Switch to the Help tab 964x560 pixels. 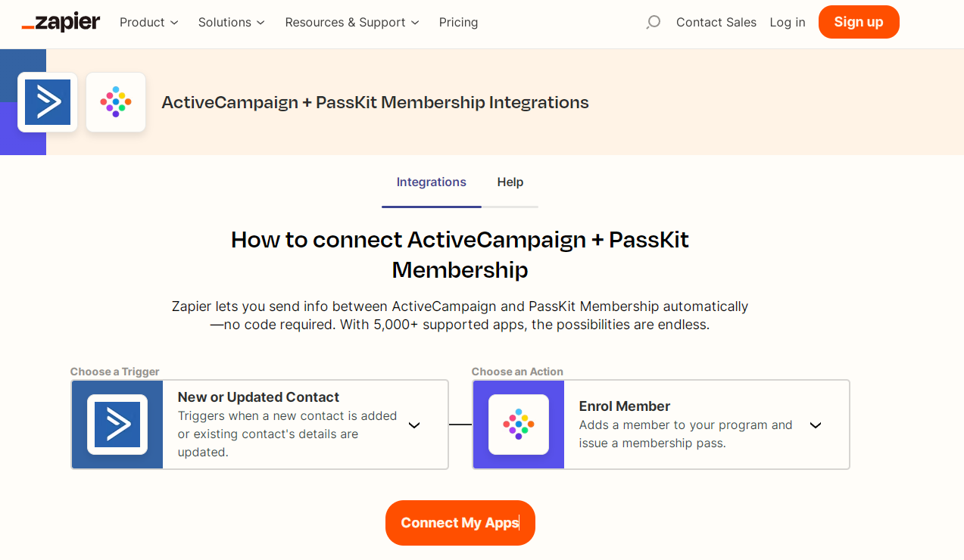[x=510, y=182]
